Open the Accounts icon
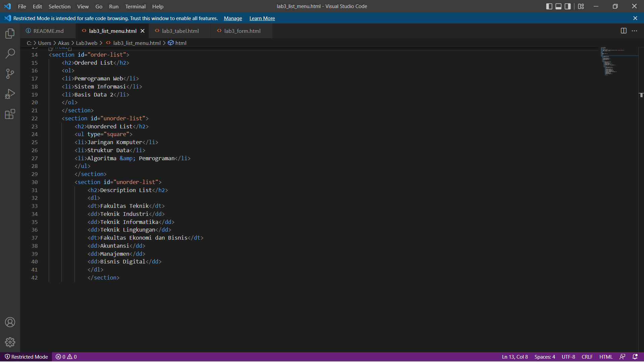The width and height of the screenshot is (644, 362). point(10,322)
